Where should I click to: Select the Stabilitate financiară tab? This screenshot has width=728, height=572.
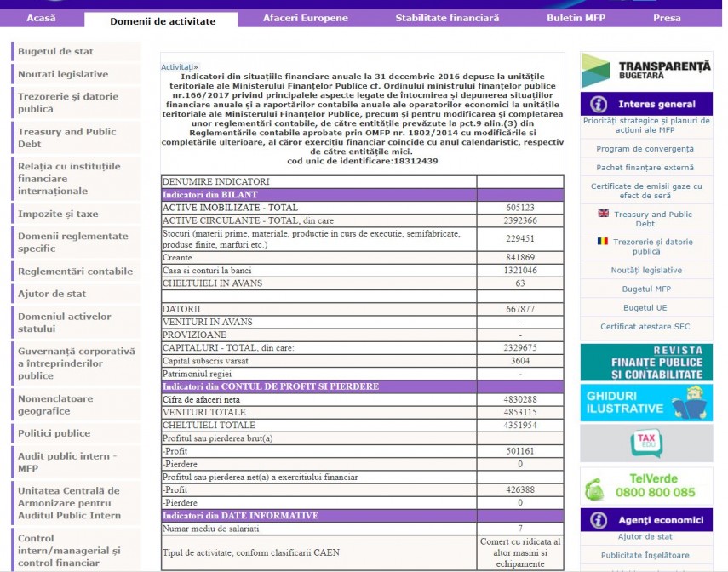point(447,18)
